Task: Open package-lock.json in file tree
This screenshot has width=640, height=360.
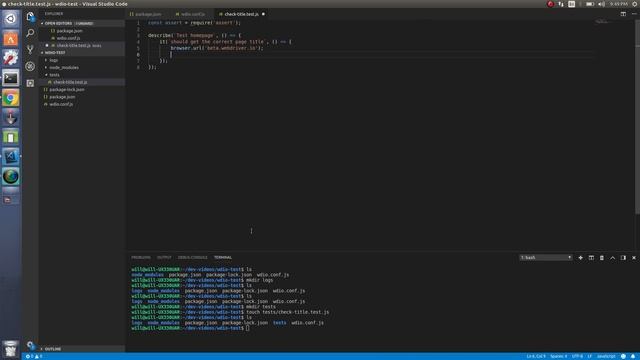Action: 67,89
